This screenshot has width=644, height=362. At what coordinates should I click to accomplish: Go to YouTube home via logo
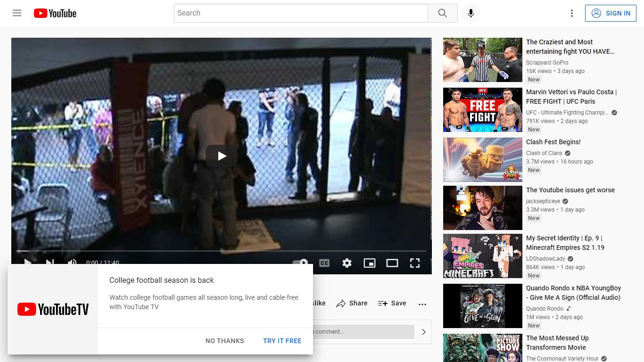click(x=55, y=13)
